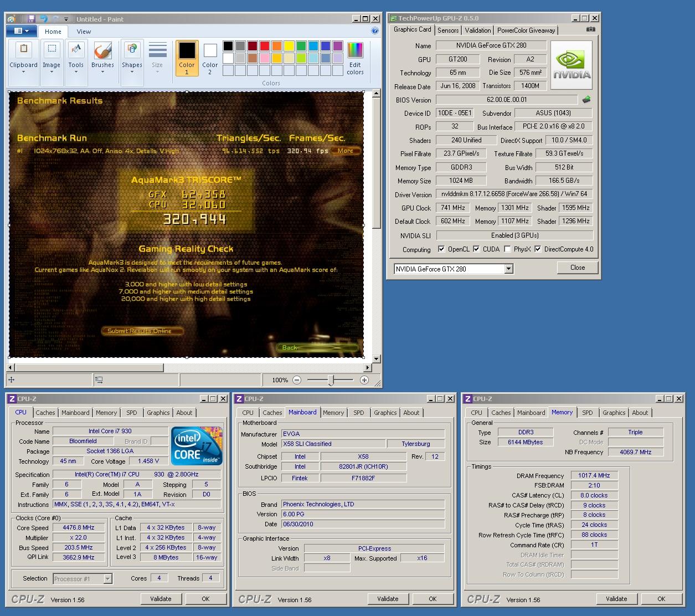The image size is (695, 616).
Task: Click the down arrow of Paint's vertical scrollbar
Action: (x=377, y=358)
